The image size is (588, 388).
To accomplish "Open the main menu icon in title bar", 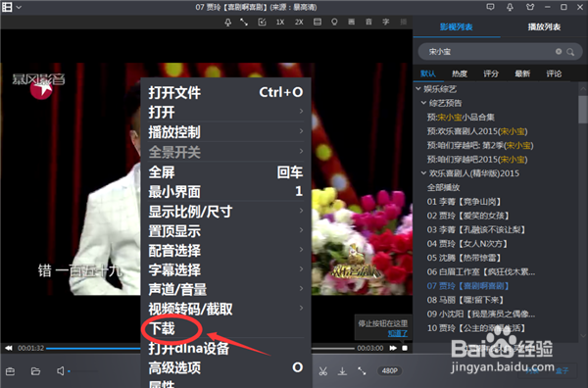I will 7,7.
